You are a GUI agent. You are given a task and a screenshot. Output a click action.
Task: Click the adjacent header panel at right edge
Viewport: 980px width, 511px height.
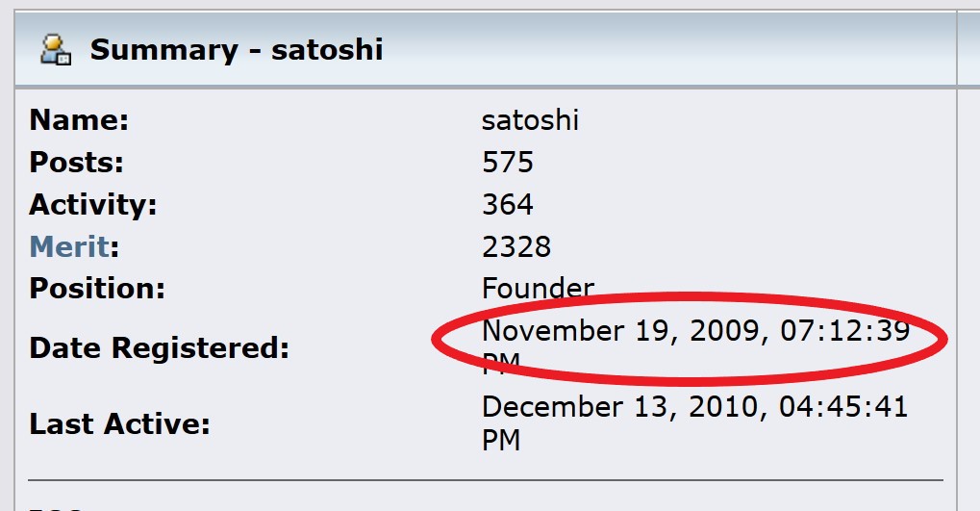pyautogui.click(x=968, y=48)
